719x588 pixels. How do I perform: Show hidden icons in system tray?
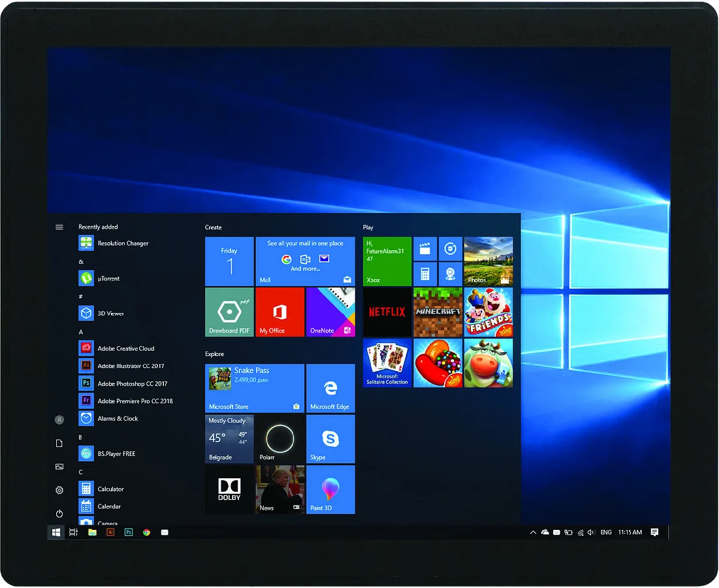[533, 532]
